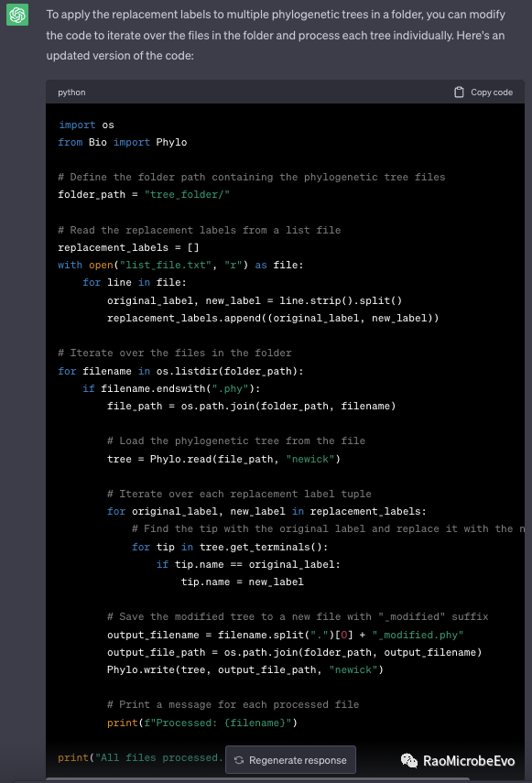The height and width of the screenshot is (783, 532).
Task: Click the python language label in code header
Action: point(71,92)
